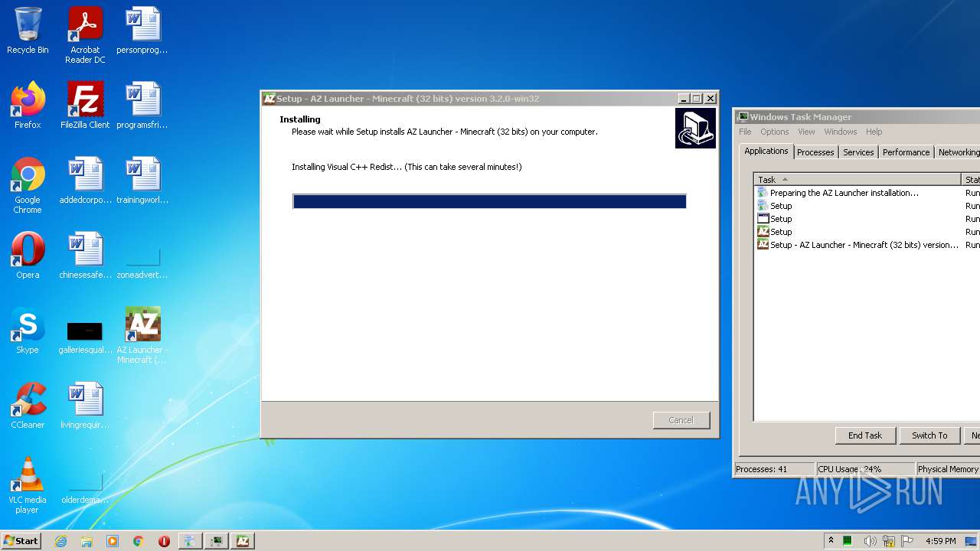The image size is (980, 551).
Task: Click the volume tray icon
Action: (870, 541)
